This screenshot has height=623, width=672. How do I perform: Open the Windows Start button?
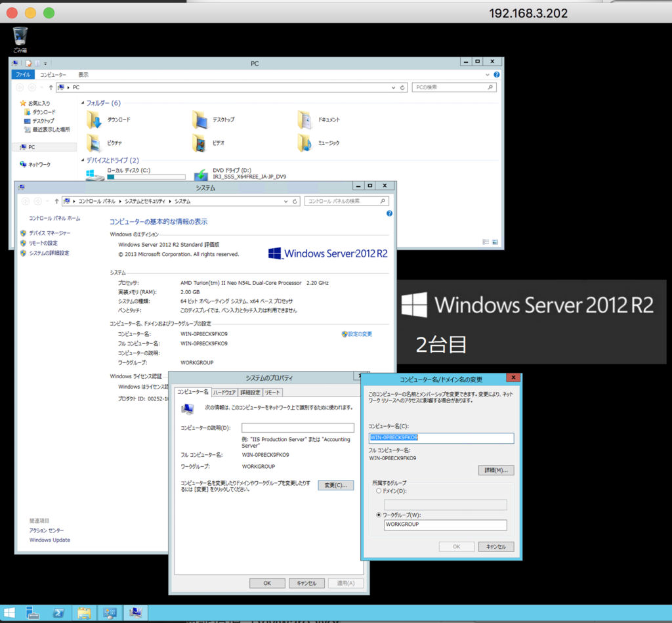click(x=9, y=612)
